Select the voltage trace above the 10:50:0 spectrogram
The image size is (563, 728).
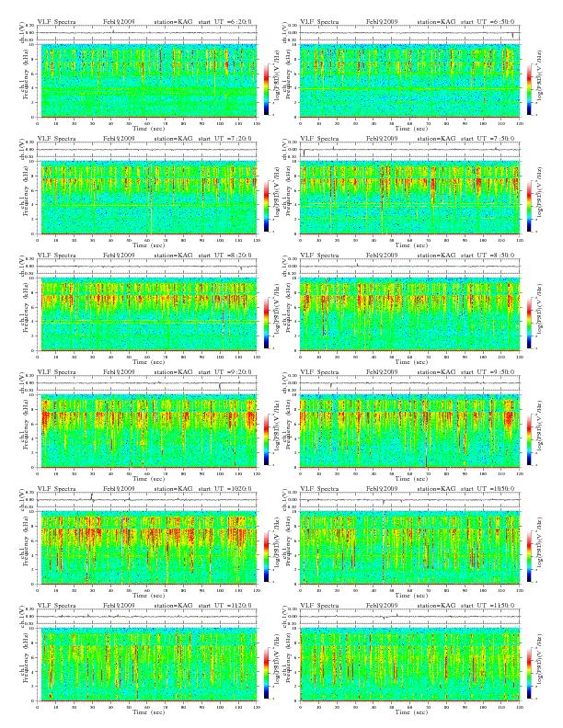(409, 499)
